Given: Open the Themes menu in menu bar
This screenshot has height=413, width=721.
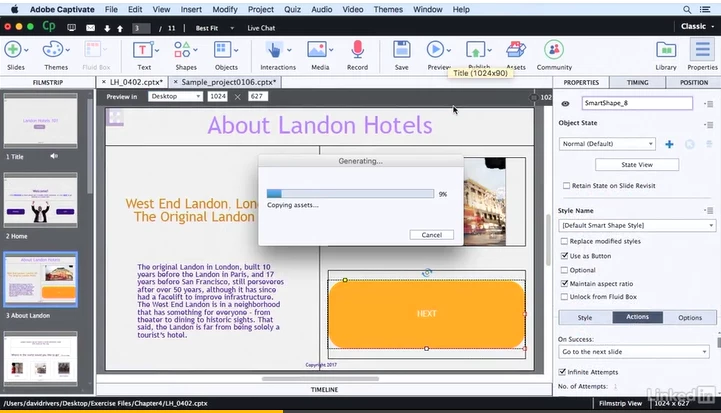Looking at the screenshot, I should [x=388, y=9].
